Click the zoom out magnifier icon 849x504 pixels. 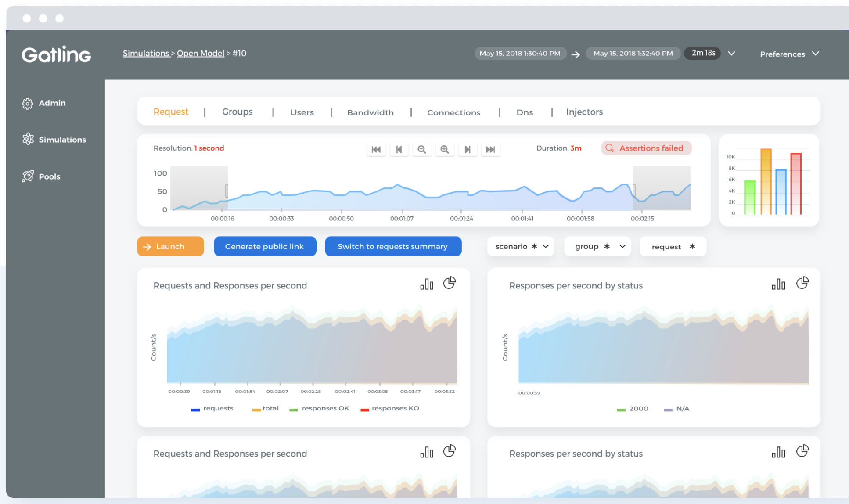click(421, 149)
